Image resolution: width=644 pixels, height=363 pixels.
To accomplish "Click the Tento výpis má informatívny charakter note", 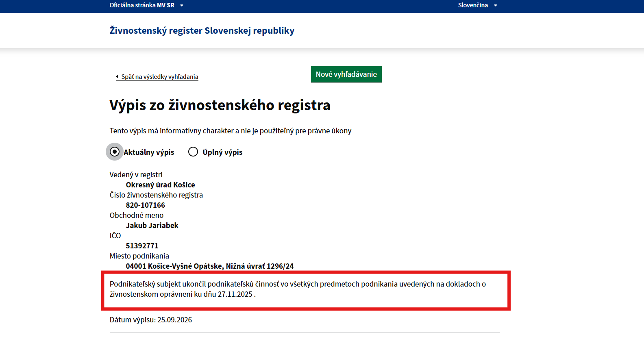I will tap(231, 130).
